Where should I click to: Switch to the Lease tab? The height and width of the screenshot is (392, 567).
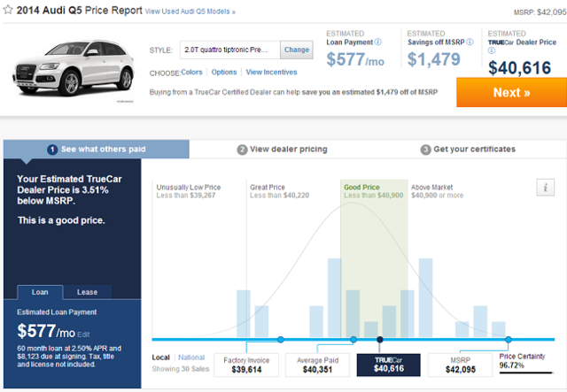pos(87,292)
